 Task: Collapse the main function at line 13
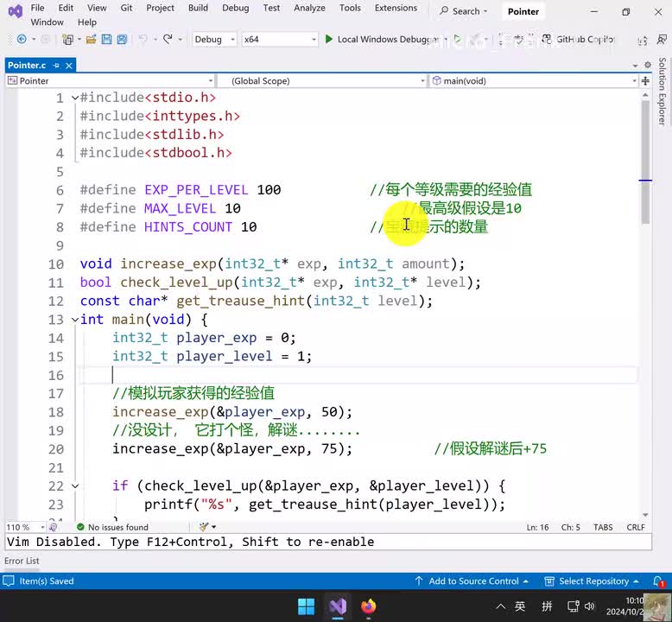point(75,320)
